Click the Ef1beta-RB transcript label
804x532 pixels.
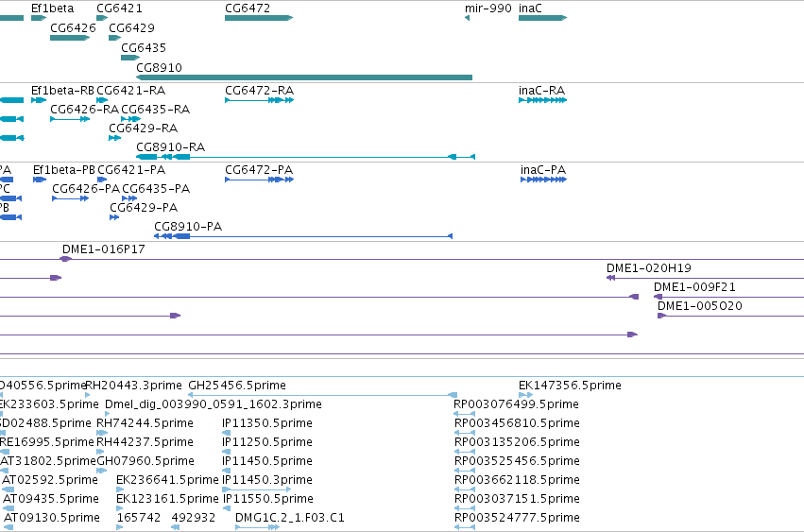(x=62, y=91)
